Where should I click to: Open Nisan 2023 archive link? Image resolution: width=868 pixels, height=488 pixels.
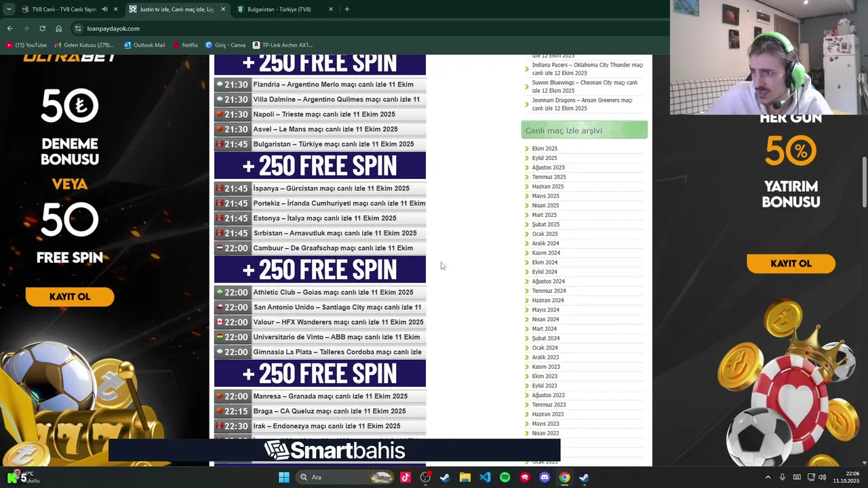click(545, 433)
